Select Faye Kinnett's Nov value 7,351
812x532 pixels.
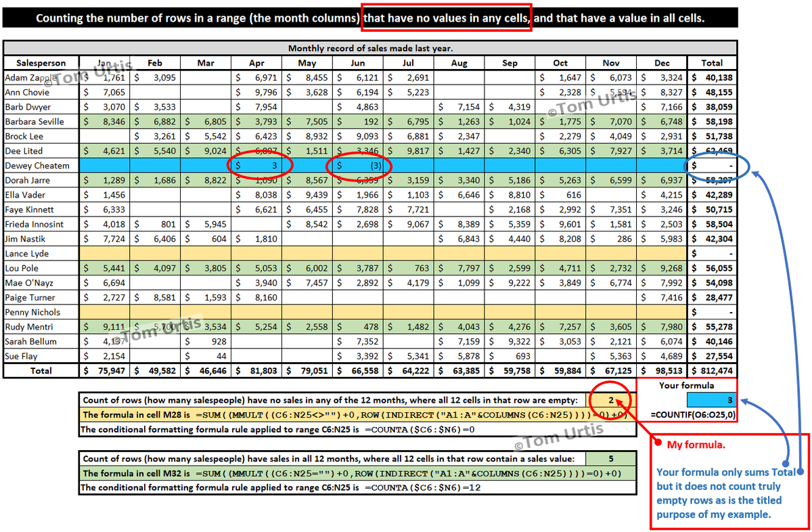[x=612, y=210]
